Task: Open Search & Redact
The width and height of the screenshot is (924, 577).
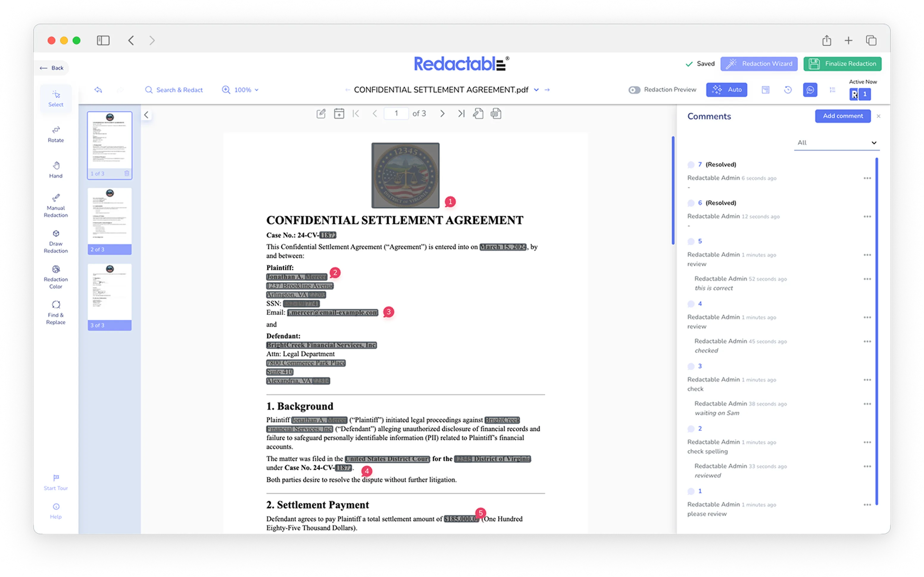Action: (174, 90)
